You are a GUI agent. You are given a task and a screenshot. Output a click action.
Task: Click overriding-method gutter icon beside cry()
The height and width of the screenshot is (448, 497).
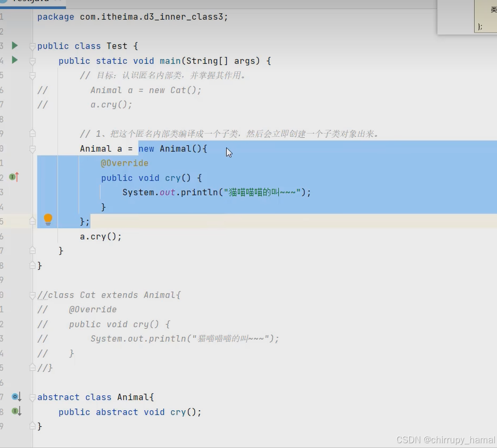14,177
